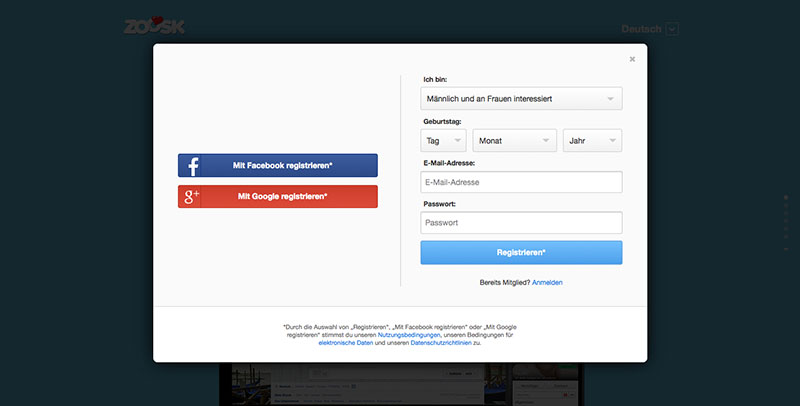Image resolution: width=800 pixels, height=406 pixels.
Task: Select the top page-navigation dot at right edge
Action: [786, 199]
